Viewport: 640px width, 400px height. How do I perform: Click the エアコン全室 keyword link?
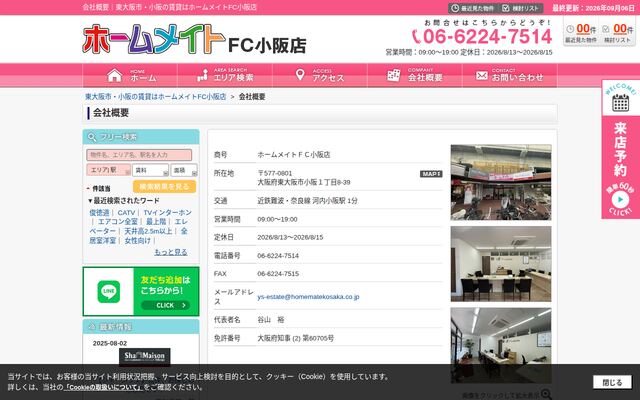[x=118, y=222]
